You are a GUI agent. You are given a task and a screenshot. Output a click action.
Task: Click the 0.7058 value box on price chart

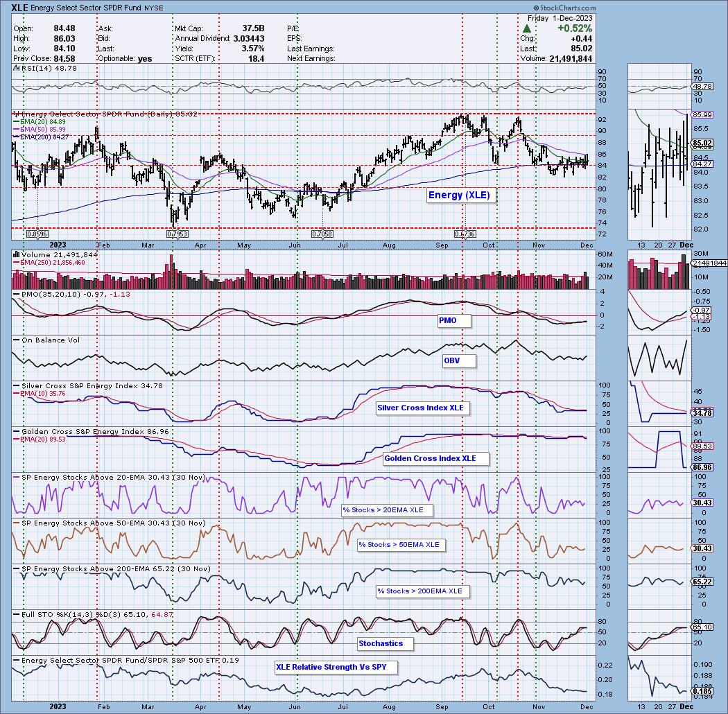click(322, 234)
